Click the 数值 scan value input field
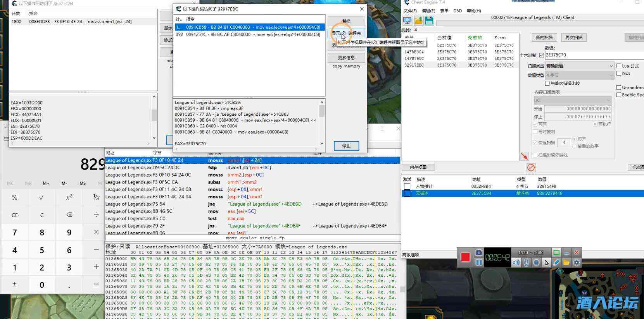 593,55
